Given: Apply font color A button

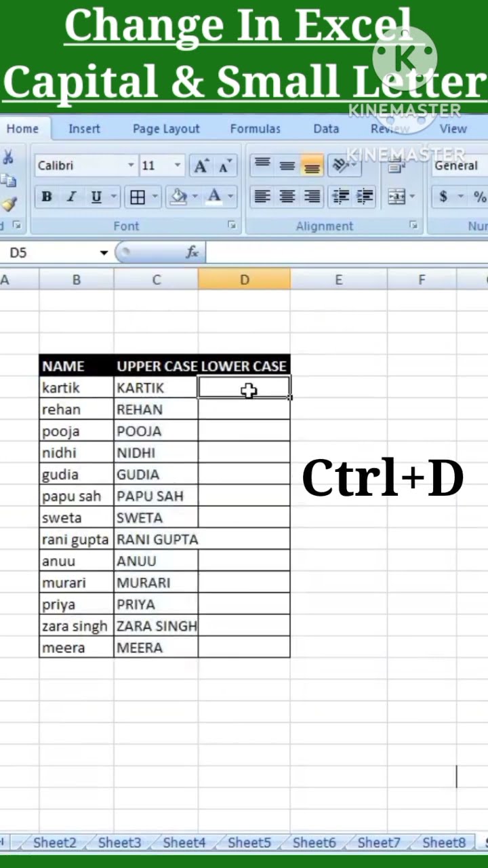Looking at the screenshot, I should pos(214,197).
